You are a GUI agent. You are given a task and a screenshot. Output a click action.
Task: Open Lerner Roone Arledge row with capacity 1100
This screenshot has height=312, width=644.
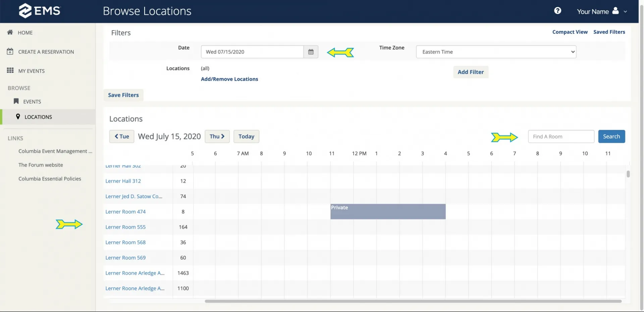point(135,289)
